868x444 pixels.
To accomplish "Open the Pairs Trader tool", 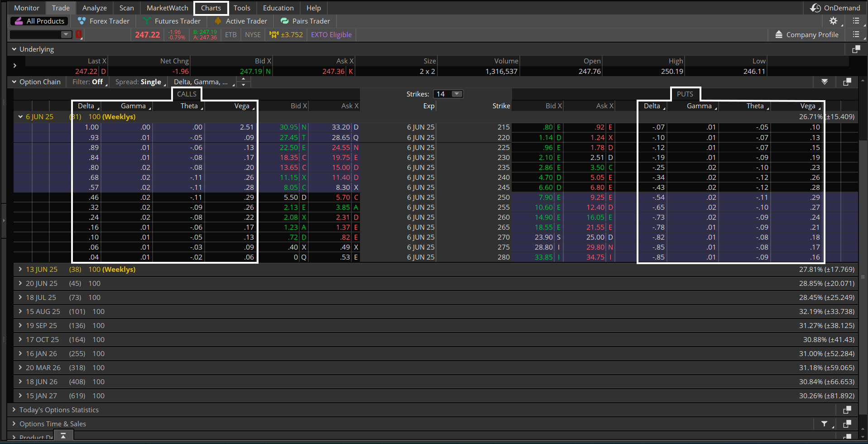I will tap(305, 21).
